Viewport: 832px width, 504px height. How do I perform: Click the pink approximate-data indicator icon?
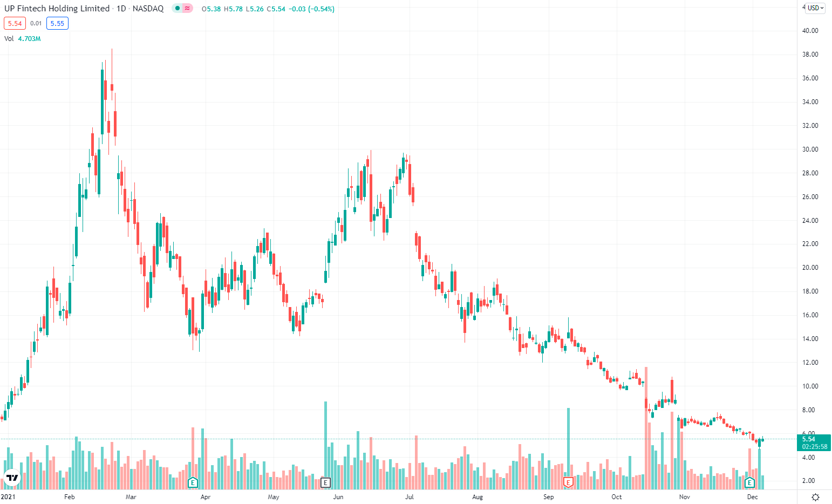187,9
